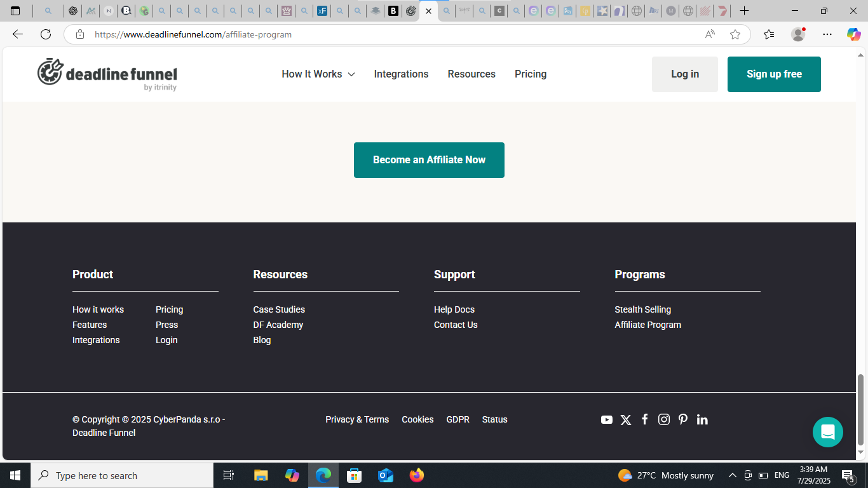This screenshot has width=868, height=488.
Task: Open the chat support widget
Action: click(827, 432)
